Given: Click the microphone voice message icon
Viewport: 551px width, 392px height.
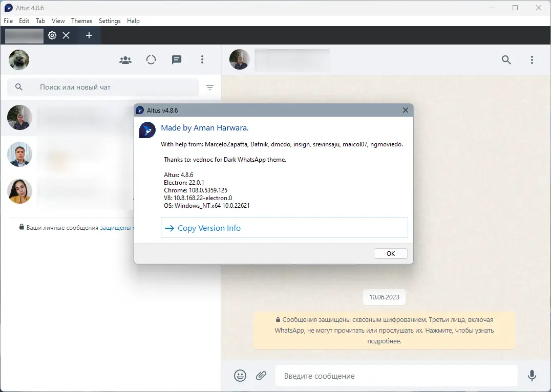Looking at the screenshot, I should 532,376.
